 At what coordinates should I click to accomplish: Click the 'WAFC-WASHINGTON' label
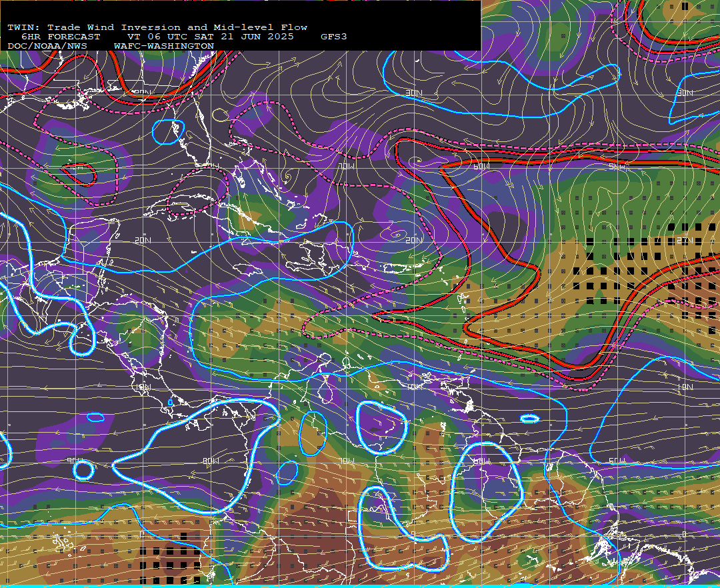click(164, 47)
